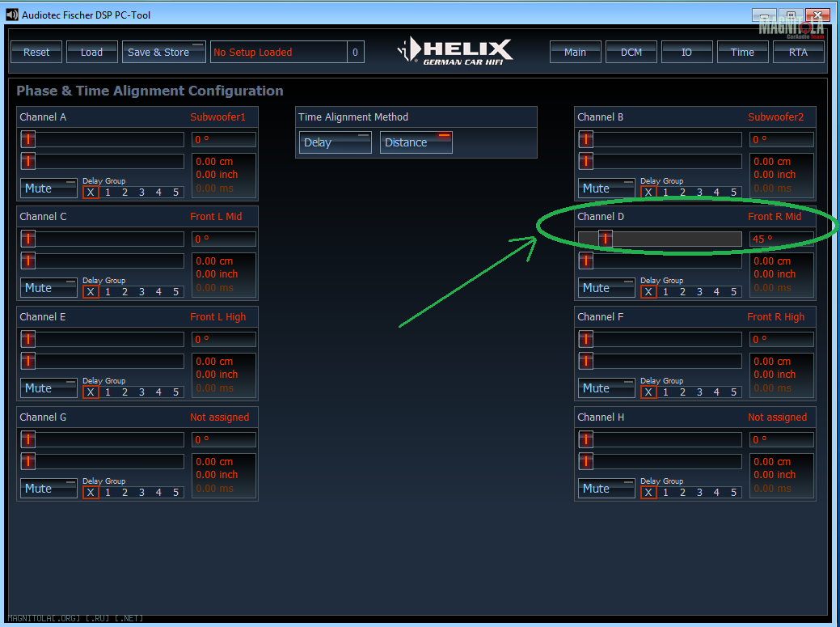Click the No Setup Loaded field
Screen dimensions: 840x627
(x=277, y=52)
